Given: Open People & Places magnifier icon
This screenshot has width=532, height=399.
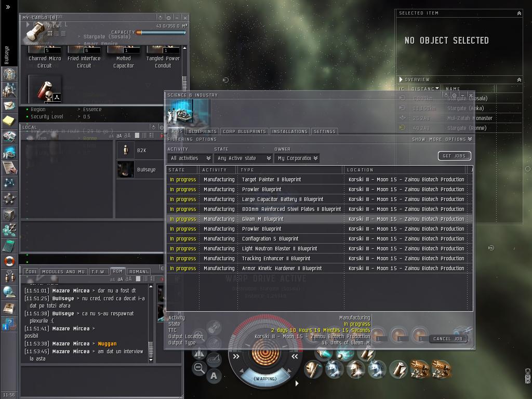Looking at the screenshot, I should (x=9, y=89).
